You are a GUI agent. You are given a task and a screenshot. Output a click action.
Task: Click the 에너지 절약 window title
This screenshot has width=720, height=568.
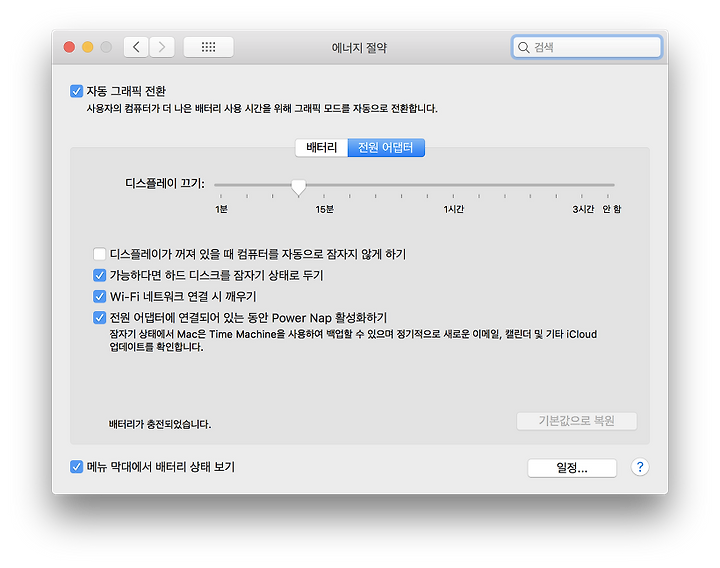pyautogui.click(x=360, y=48)
